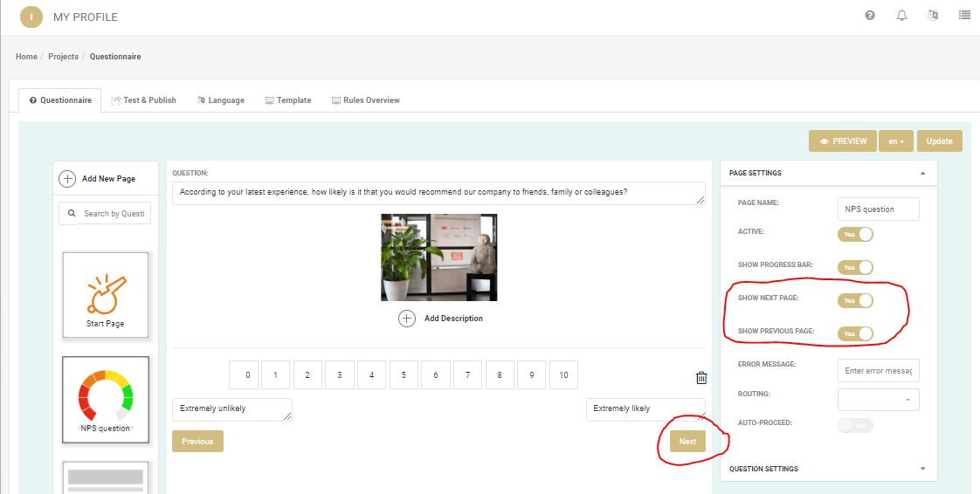Image resolution: width=980 pixels, height=494 pixels.
Task: Select score 2 on NPS scale
Action: tap(307, 374)
